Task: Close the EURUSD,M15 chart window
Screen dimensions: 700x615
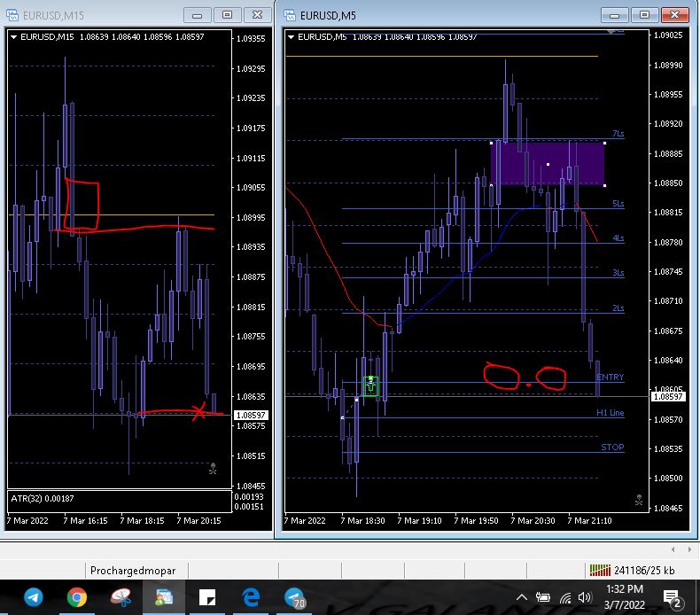Action: tap(257, 15)
